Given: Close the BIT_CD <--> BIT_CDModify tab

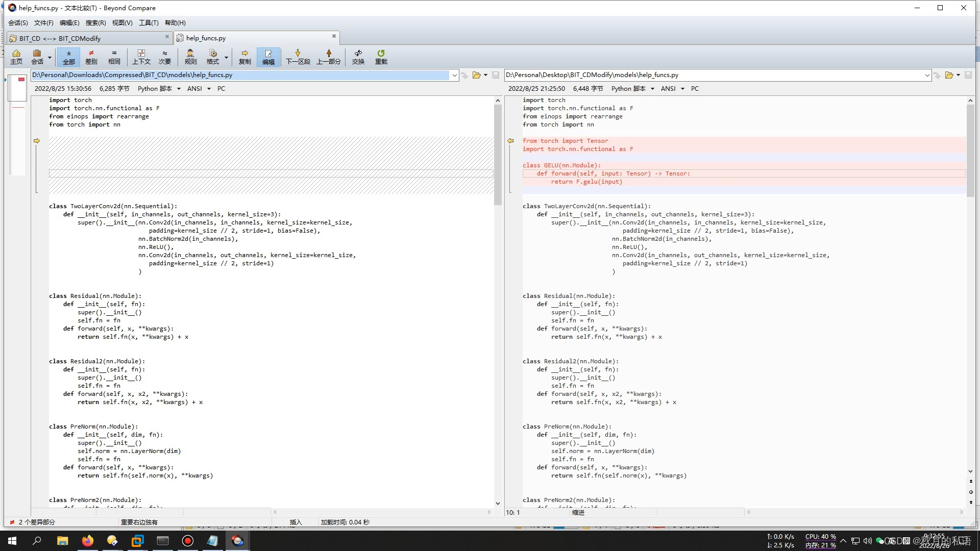Looking at the screenshot, I should point(167,36).
